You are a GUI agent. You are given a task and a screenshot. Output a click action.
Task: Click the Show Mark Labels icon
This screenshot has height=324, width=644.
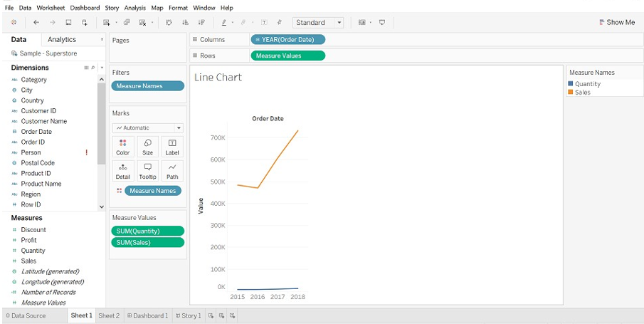click(x=264, y=23)
